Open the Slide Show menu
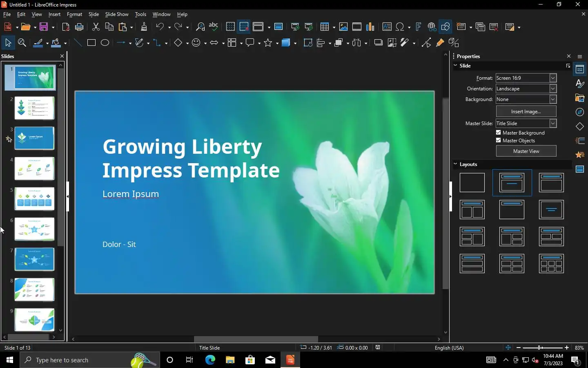Viewport: 588px width, 368px height. click(117, 14)
